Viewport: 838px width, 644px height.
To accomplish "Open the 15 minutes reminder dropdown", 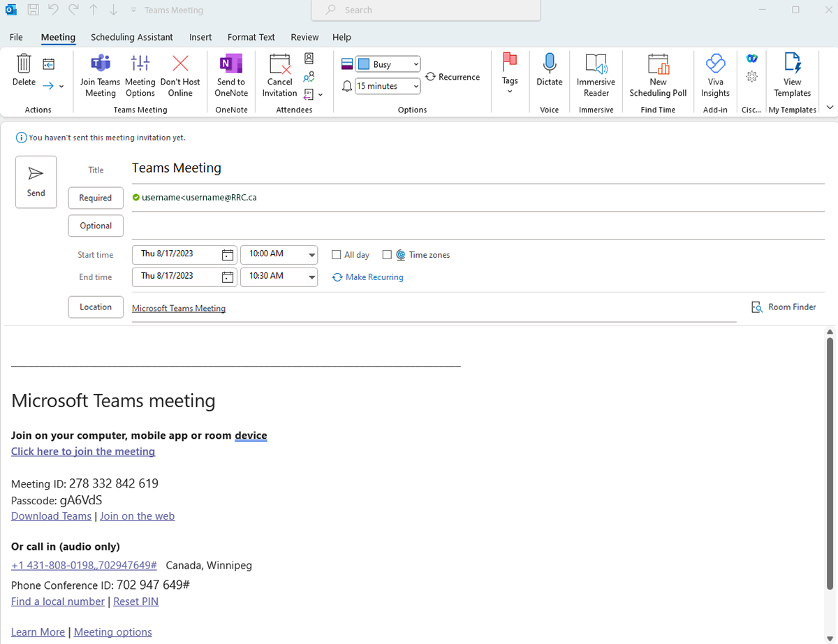I will [x=388, y=86].
